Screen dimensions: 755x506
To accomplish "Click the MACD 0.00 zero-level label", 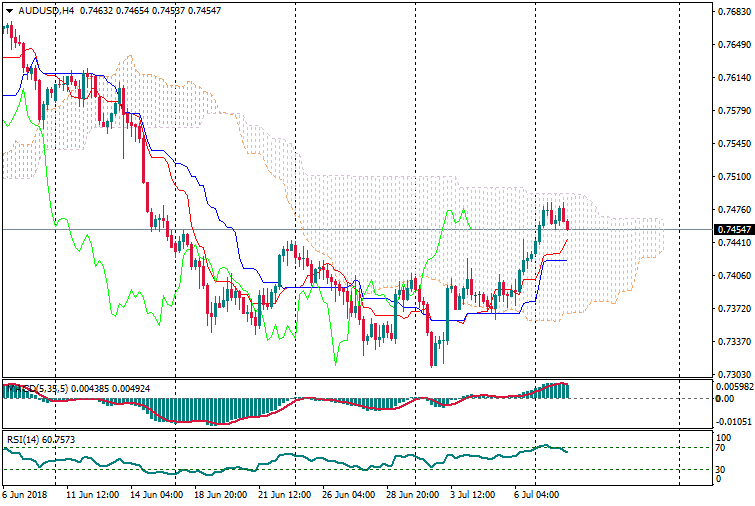I will coord(727,399).
